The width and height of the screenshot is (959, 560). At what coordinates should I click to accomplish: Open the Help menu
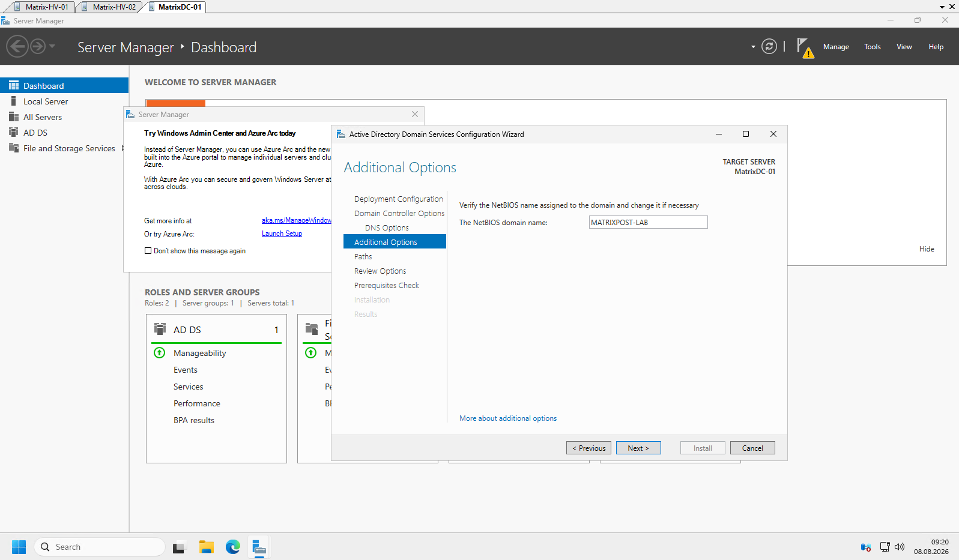(x=936, y=47)
